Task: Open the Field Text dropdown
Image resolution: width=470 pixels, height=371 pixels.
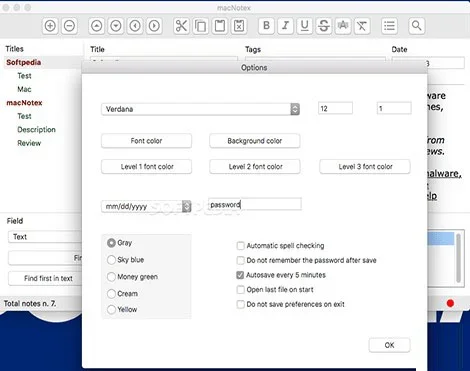Action: (45, 237)
